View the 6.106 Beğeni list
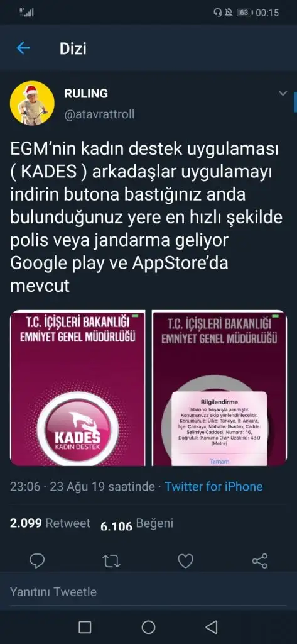 tap(137, 524)
